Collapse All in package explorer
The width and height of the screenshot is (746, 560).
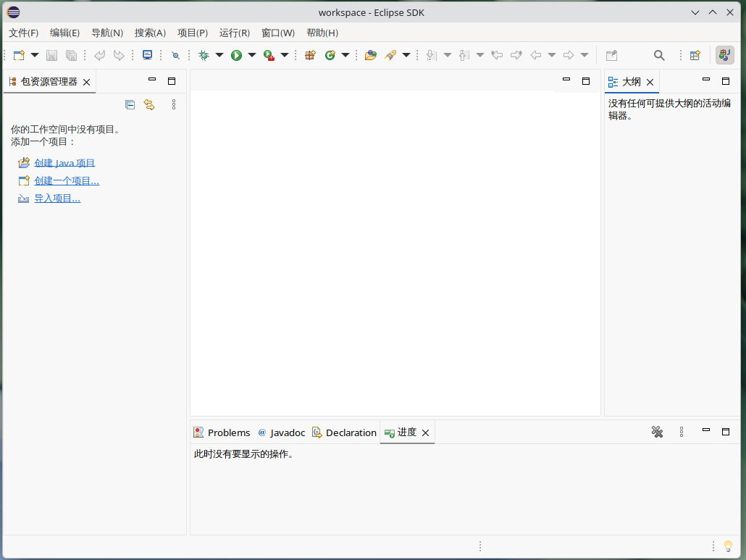tap(130, 104)
